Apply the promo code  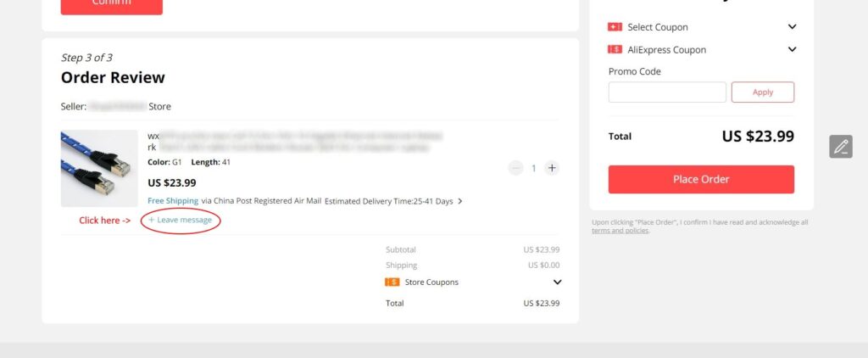coord(762,92)
